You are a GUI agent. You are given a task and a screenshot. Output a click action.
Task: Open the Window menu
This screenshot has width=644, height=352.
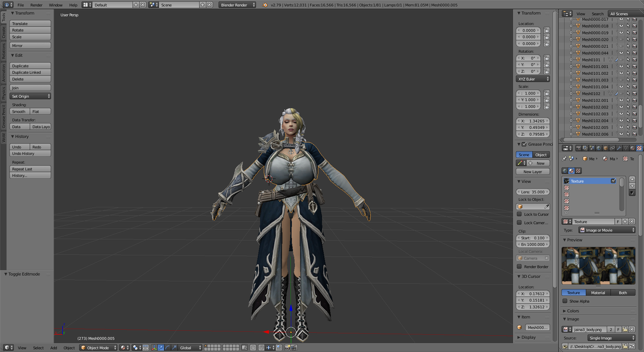click(x=56, y=5)
